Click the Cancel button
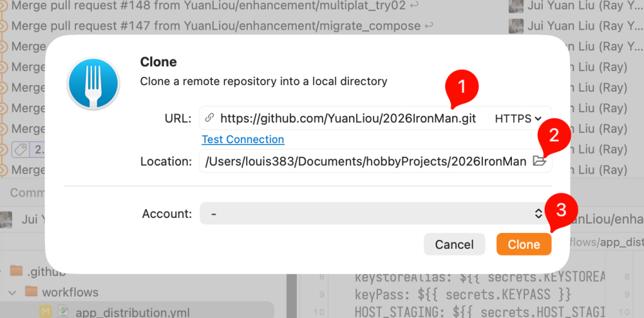Screen dimensions: 644x318 [x=454, y=244]
